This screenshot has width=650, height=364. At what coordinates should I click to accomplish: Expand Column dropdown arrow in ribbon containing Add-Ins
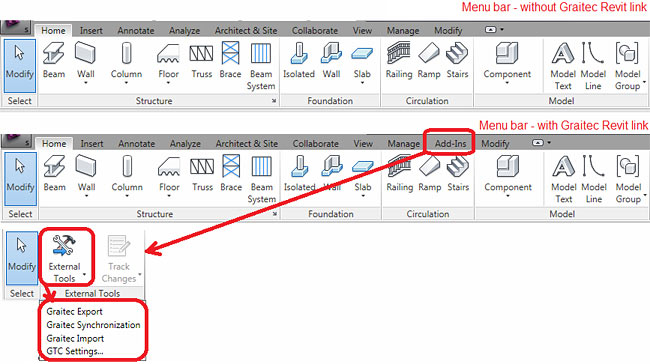pyautogui.click(x=127, y=196)
